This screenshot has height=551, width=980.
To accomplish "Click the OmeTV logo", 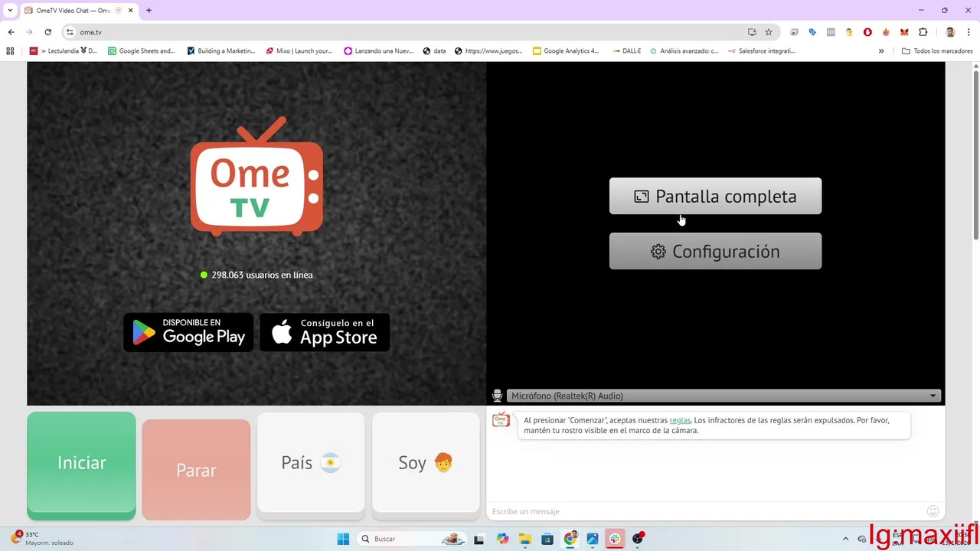I will click(256, 177).
